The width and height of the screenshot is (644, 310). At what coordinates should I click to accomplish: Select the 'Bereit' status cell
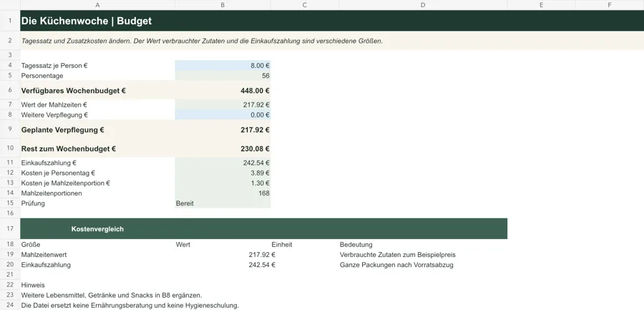223,203
